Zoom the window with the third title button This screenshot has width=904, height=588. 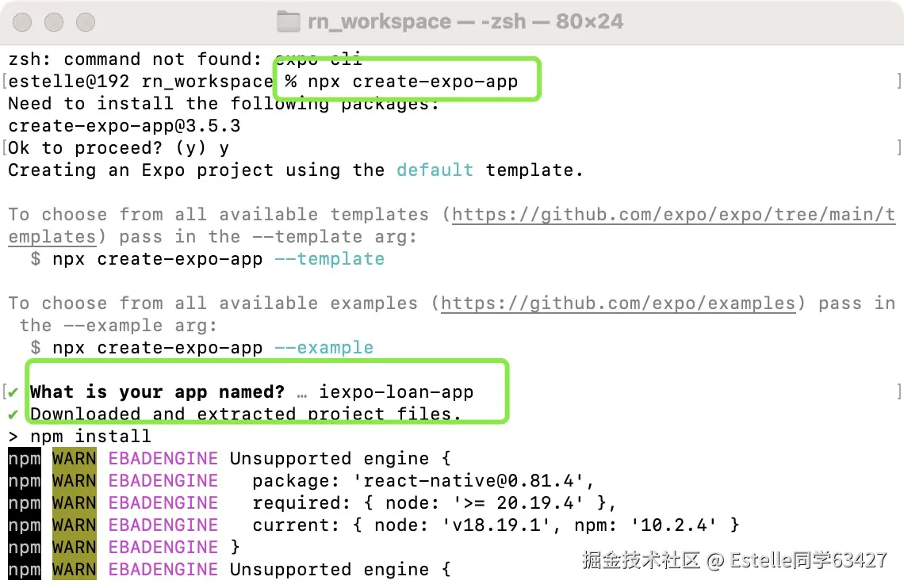pyautogui.click(x=84, y=21)
